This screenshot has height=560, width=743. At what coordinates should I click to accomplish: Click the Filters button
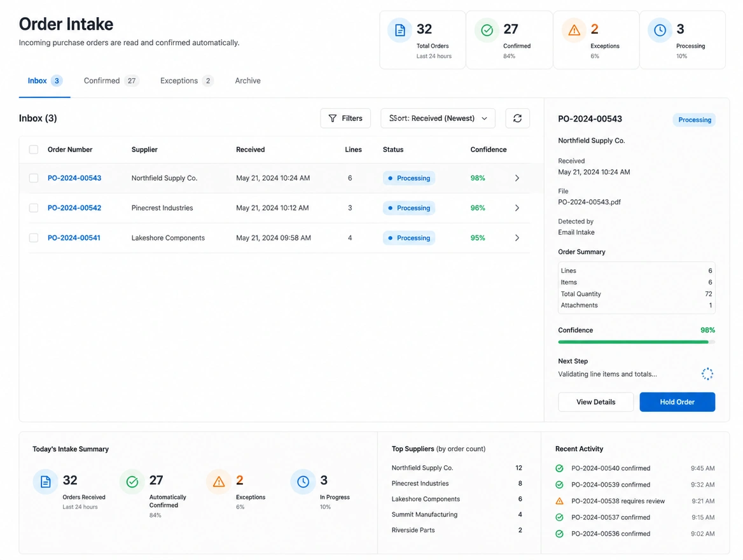[345, 118]
